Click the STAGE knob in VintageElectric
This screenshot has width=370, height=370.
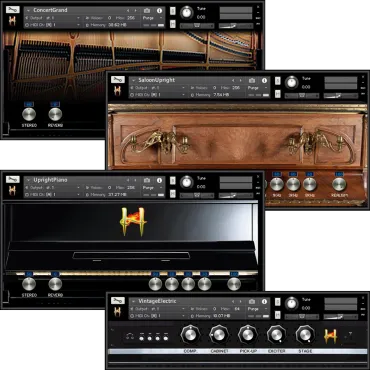pyautogui.click(x=305, y=335)
